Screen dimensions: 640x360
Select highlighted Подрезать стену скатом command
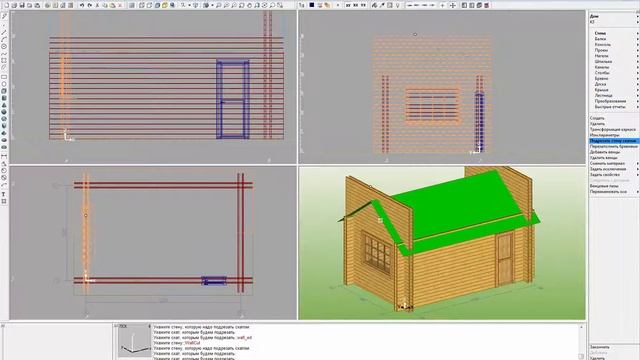[614, 140]
